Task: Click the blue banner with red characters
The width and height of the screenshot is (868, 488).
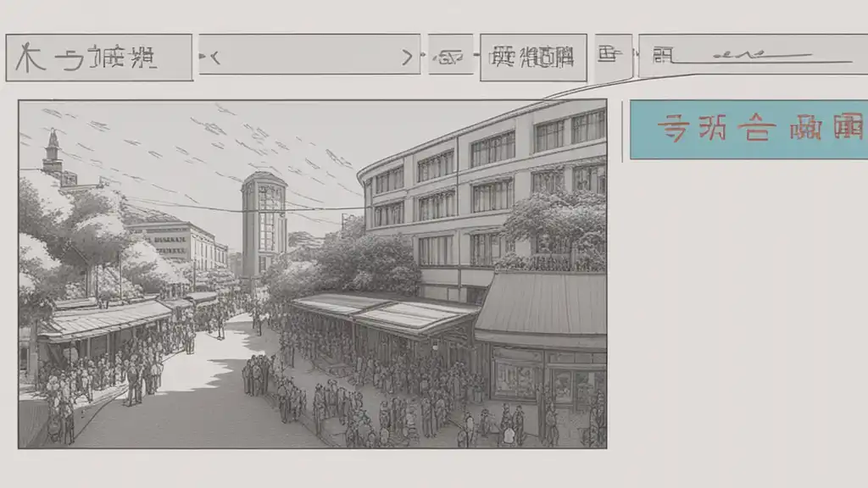Action: 749,130
